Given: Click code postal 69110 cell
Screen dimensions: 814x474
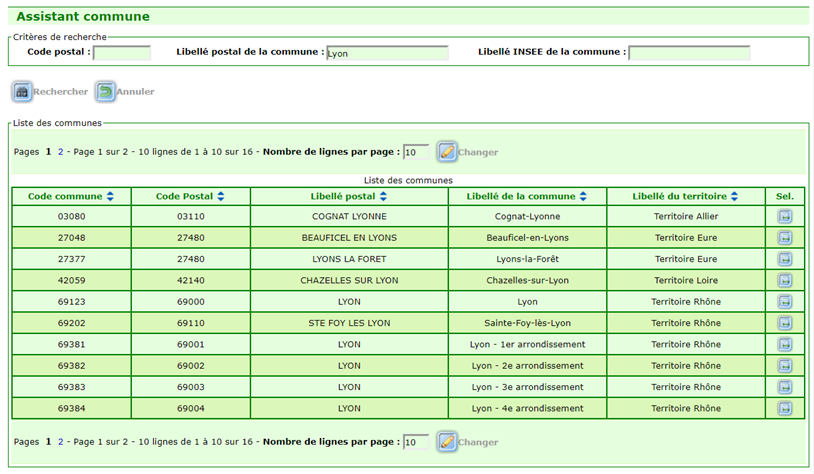Looking at the screenshot, I should click(191, 323).
